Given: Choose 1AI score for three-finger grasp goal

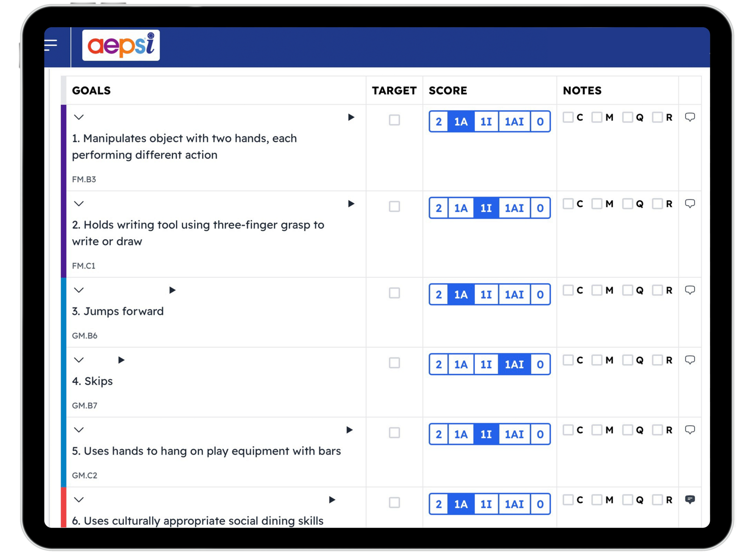Looking at the screenshot, I should 514,208.
